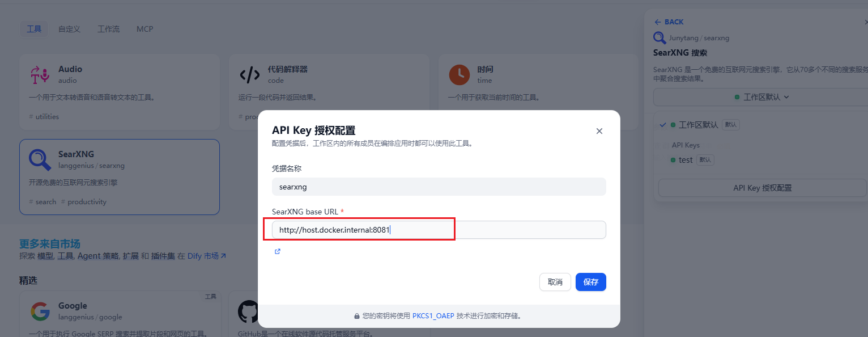Open the Audio tool card icon
868x337 pixels.
[x=40, y=74]
